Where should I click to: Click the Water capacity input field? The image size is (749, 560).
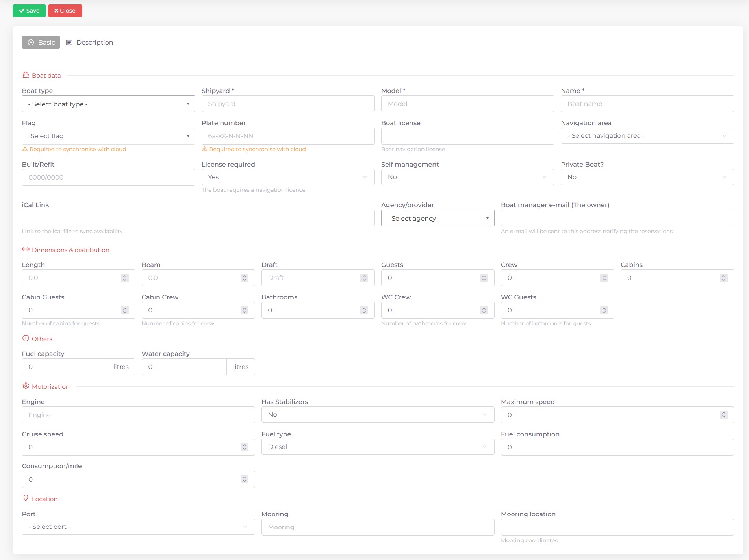tap(184, 367)
